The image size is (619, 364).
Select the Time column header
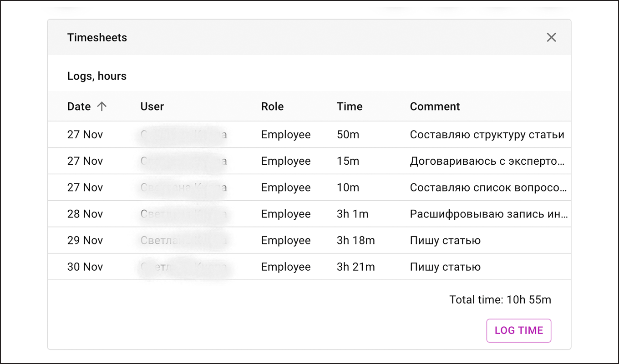point(350,106)
